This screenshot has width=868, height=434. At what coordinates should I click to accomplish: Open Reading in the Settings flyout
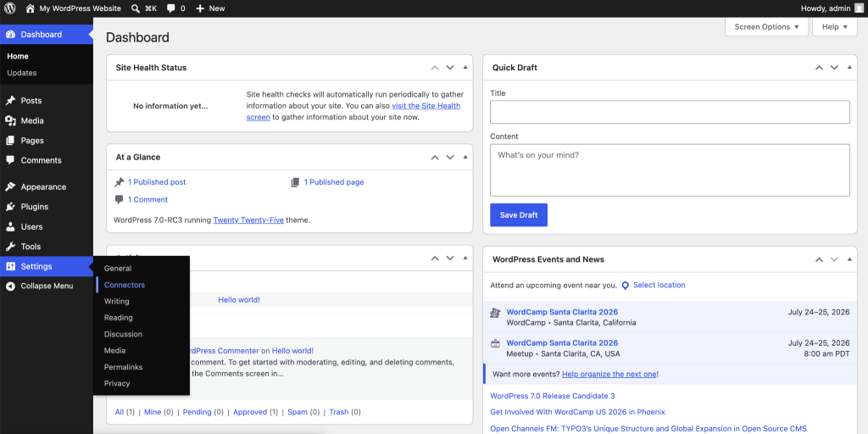[x=119, y=318]
